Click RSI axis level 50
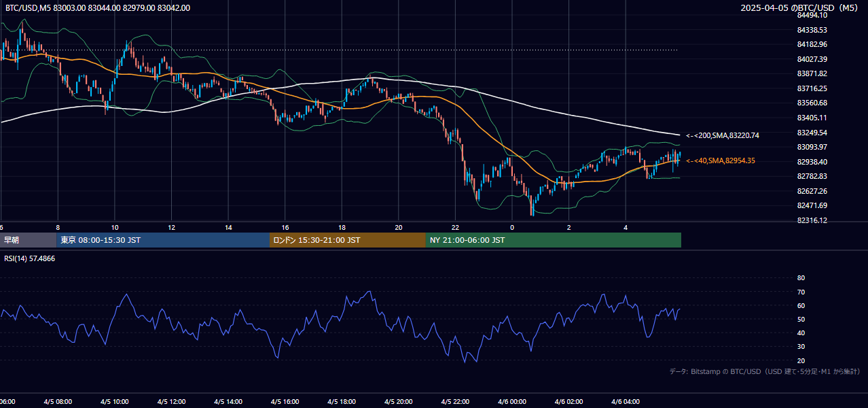The width and height of the screenshot is (868, 408). 801,319
